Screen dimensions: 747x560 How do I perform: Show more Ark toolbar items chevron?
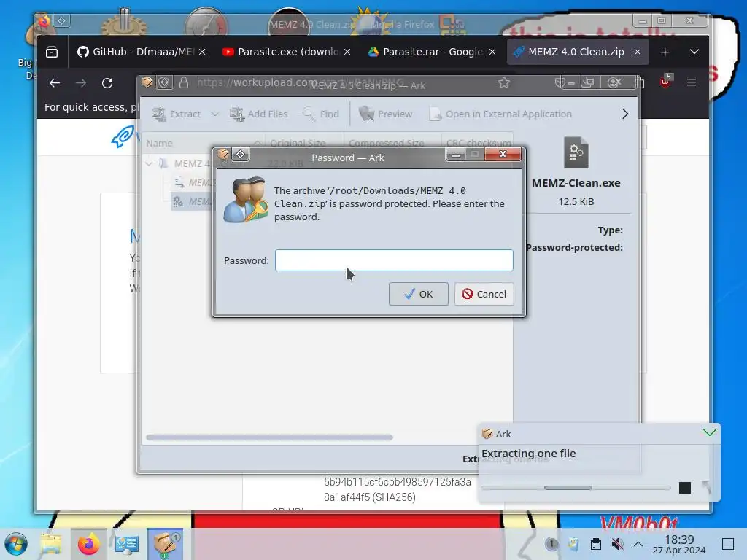625,114
